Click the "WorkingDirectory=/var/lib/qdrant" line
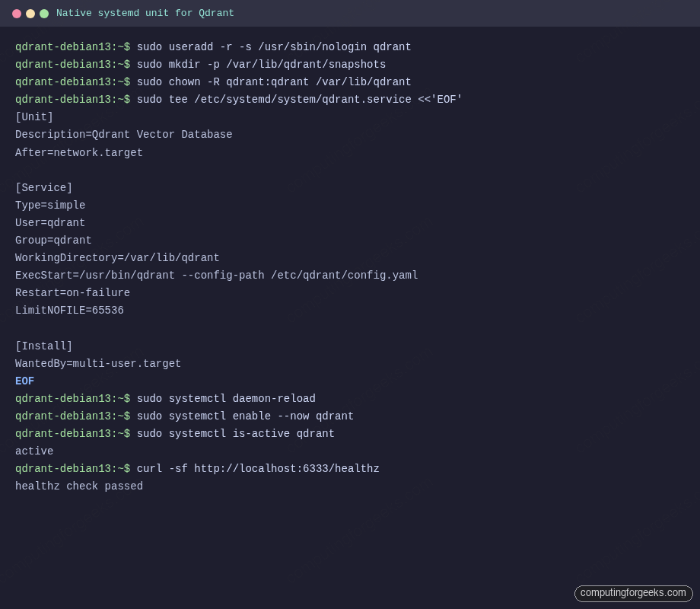The image size is (700, 609). point(117,258)
